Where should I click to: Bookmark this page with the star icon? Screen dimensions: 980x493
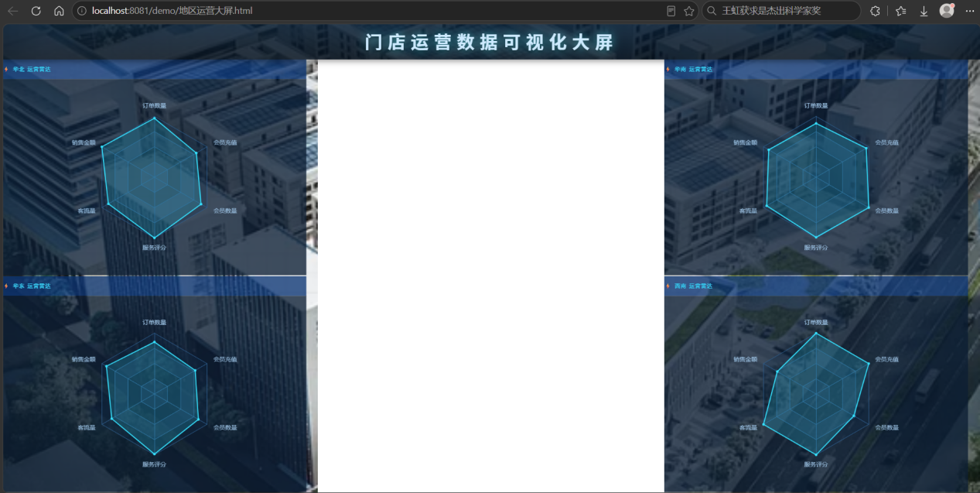tap(689, 11)
